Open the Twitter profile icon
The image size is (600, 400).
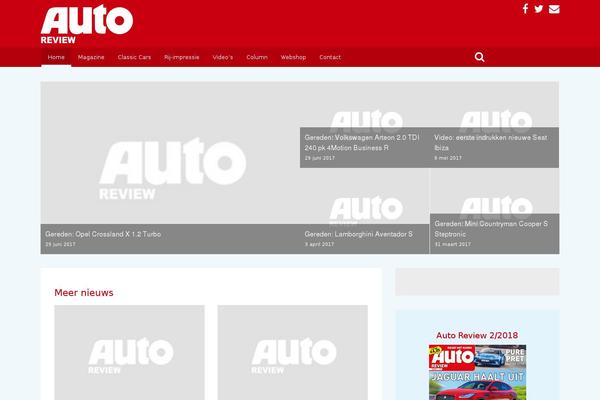(539, 9)
